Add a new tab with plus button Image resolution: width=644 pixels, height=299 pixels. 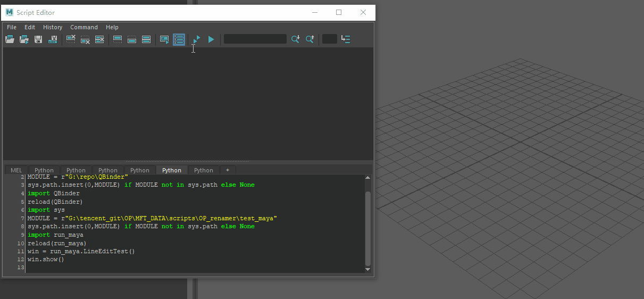(228, 170)
